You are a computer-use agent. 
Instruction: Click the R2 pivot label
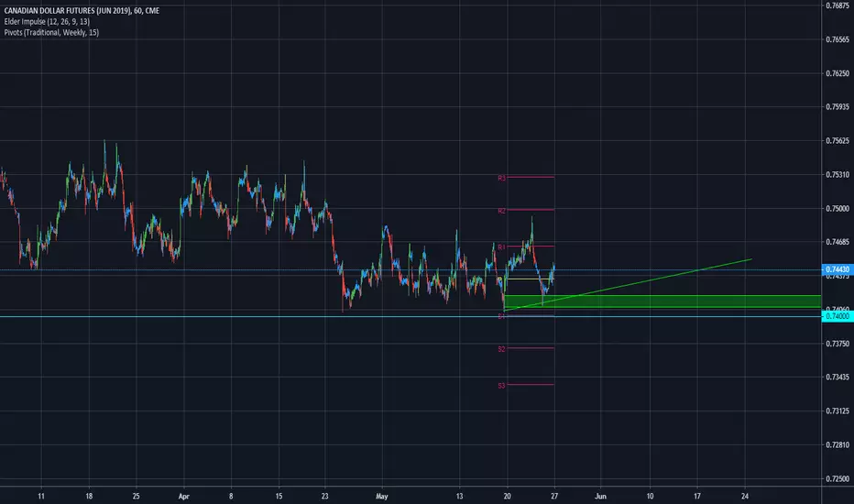pos(501,211)
